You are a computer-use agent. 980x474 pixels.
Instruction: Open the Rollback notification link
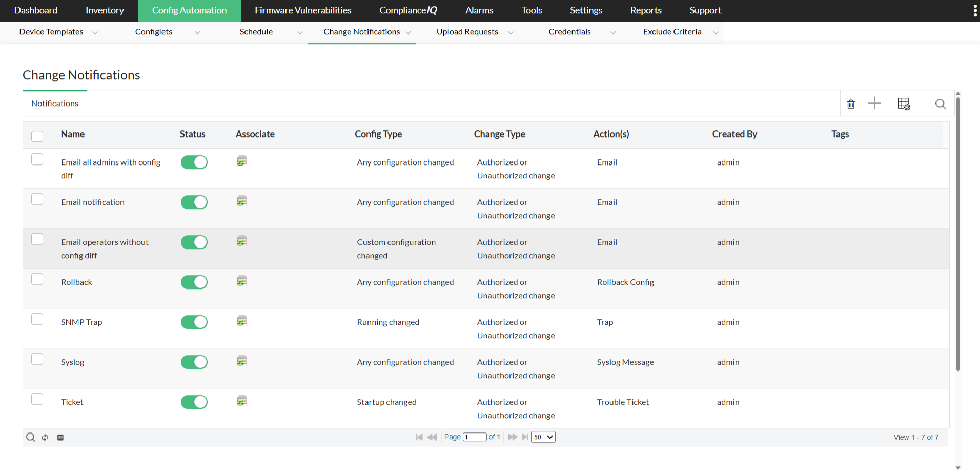click(77, 282)
